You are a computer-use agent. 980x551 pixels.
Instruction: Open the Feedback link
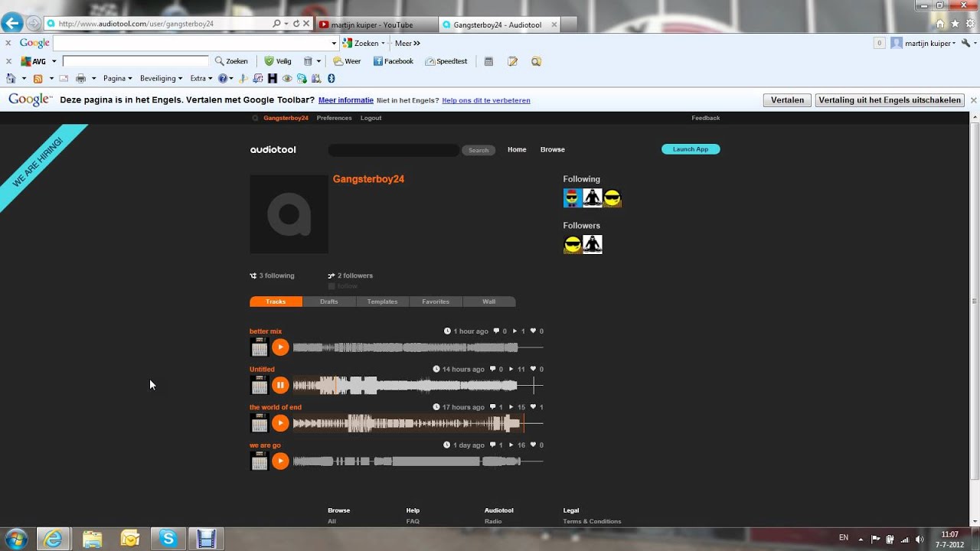[706, 118]
